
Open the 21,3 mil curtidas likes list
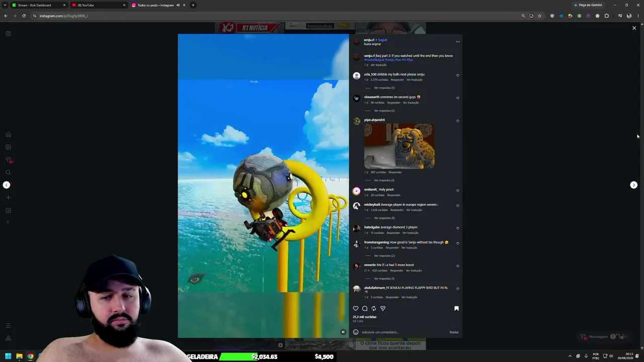click(x=365, y=317)
